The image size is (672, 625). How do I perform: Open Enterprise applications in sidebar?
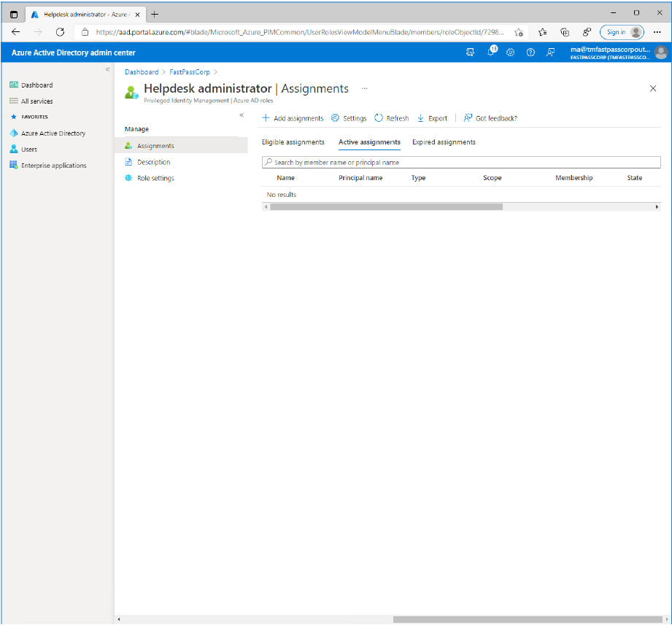point(53,166)
